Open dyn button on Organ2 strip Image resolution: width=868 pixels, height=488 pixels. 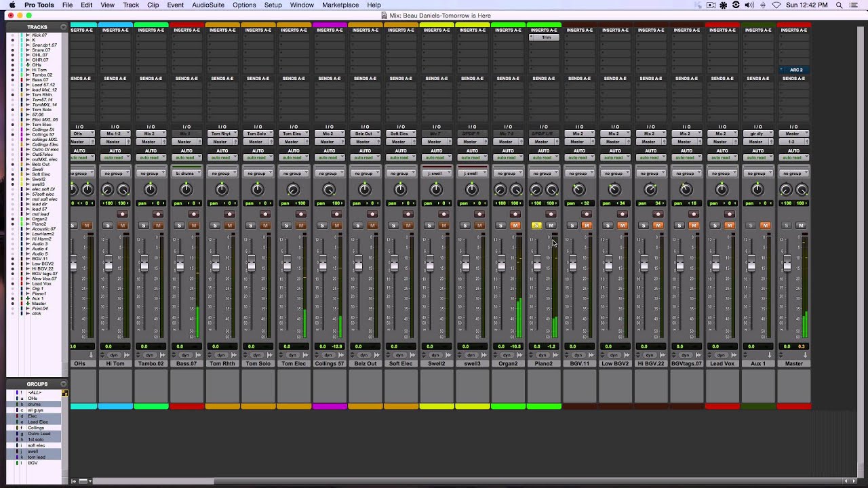tap(507, 355)
